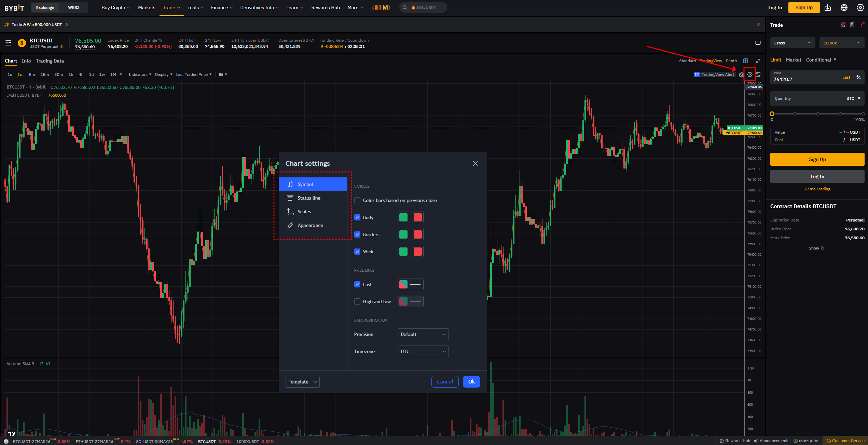Switch to the Depth chart tab
868x445 pixels.
click(x=731, y=61)
